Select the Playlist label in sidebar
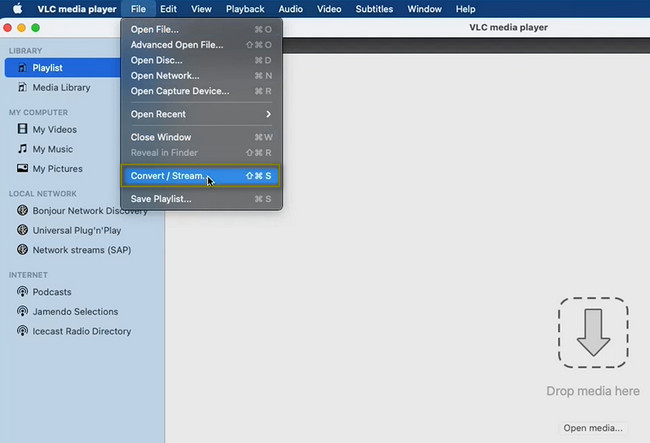Screen dimensions: 650x443 [x=48, y=68]
